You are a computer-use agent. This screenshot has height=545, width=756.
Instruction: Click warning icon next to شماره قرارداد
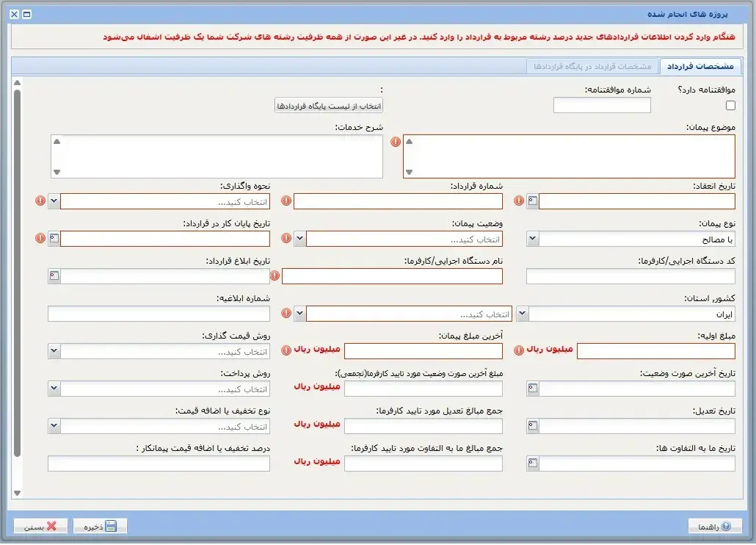point(286,201)
